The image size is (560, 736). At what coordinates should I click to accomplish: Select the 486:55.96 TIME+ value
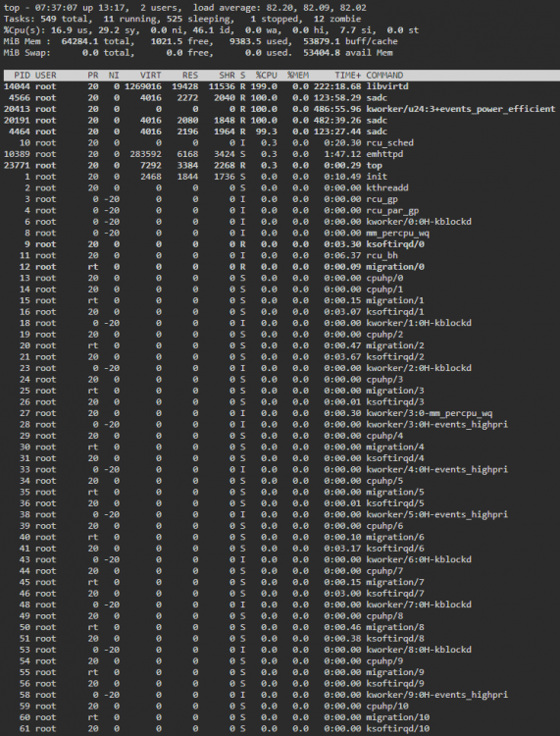[337, 109]
